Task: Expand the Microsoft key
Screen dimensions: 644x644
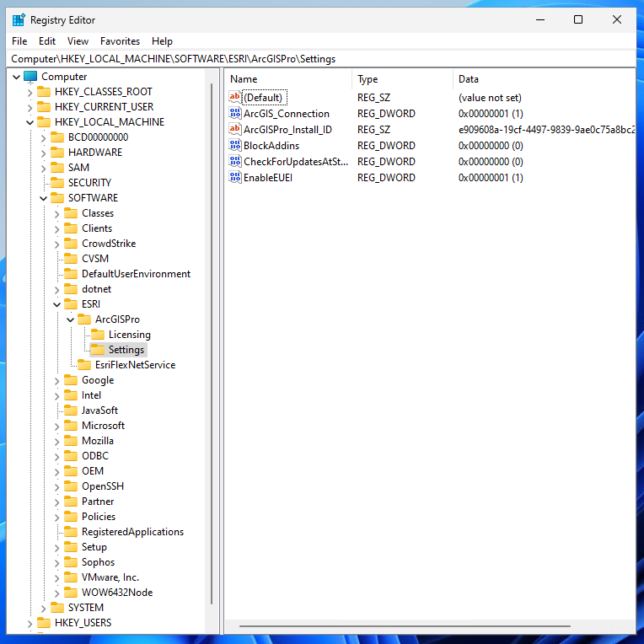Action: tap(57, 427)
